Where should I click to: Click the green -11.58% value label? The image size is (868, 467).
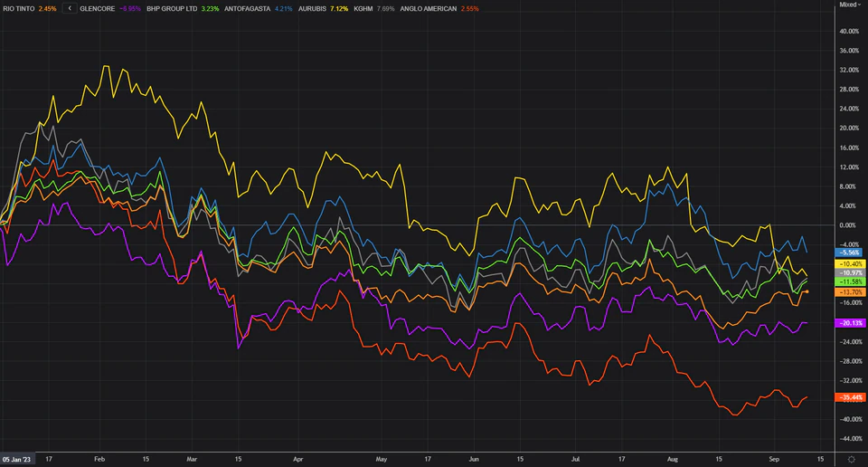tap(852, 282)
